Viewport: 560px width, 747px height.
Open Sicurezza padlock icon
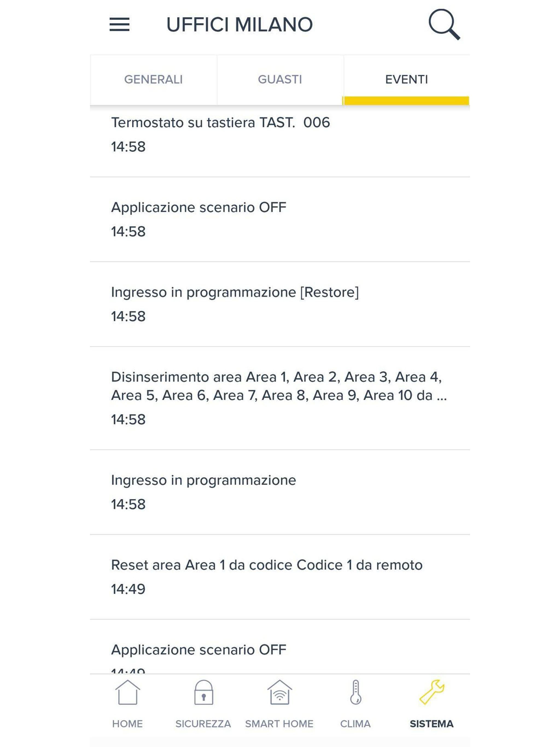(203, 692)
